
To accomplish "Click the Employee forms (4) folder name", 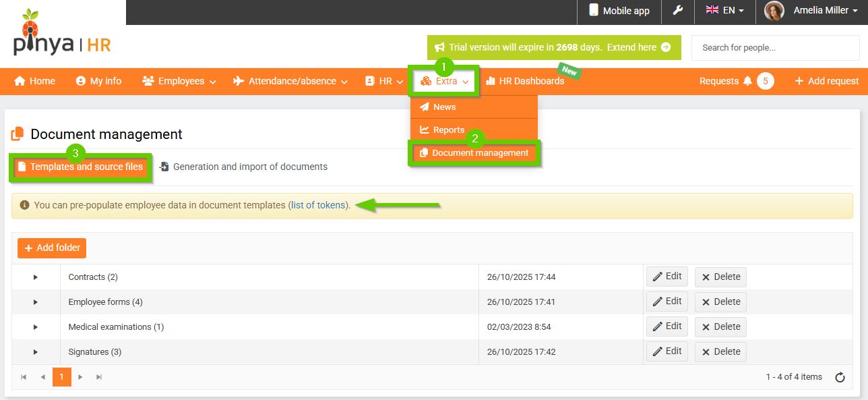I will [105, 302].
